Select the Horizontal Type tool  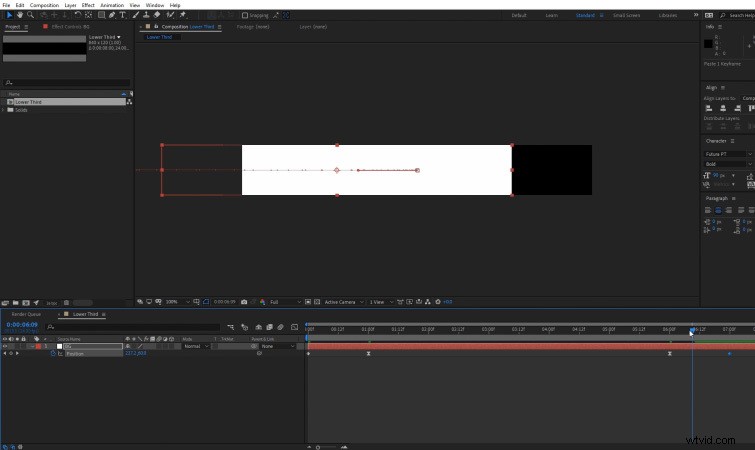[123, 15]
